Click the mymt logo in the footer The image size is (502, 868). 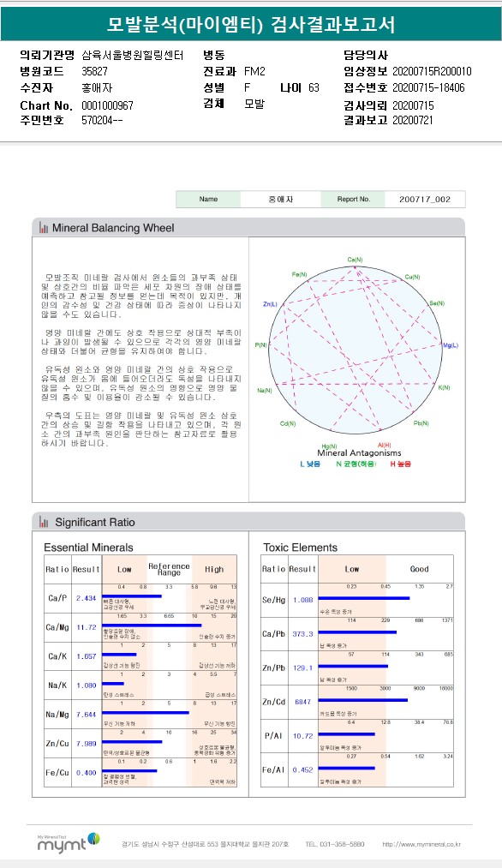69,842
